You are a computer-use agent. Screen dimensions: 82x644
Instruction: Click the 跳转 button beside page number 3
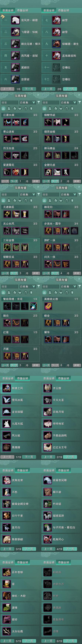point(36,273)
